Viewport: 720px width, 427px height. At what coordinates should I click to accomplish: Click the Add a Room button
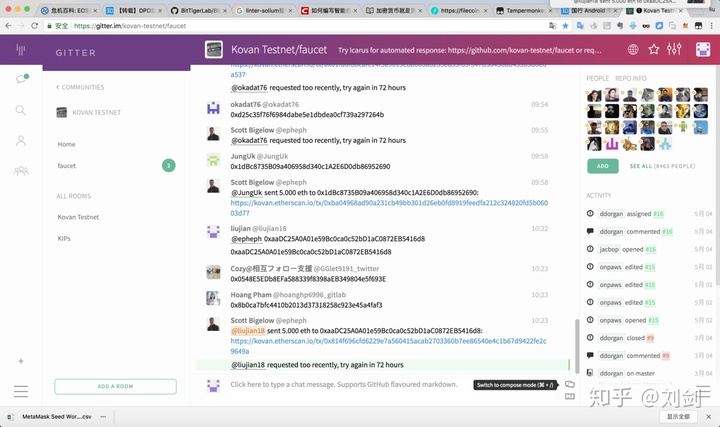point(115,387)
